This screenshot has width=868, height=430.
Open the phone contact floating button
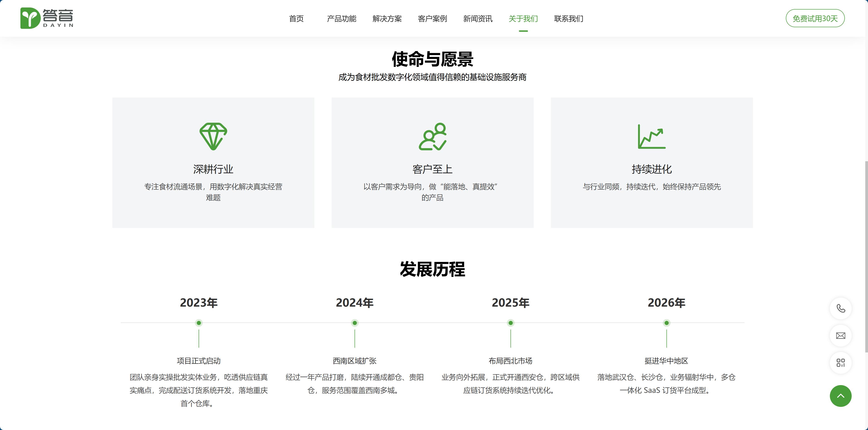point(841,308)
